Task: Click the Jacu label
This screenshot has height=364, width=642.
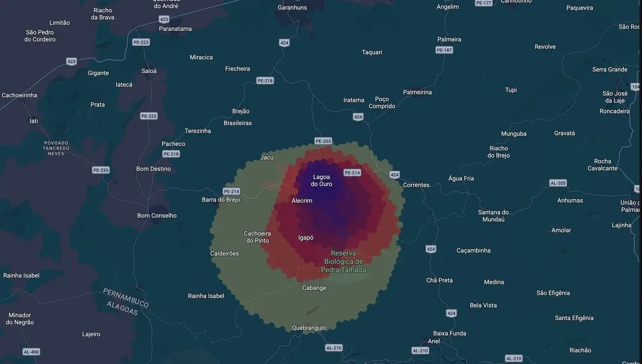Action: (266, 158)
